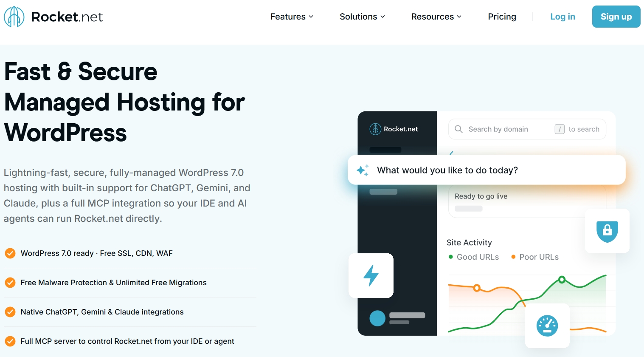Viewport: 644px width, 357px height.
Task: Click checkmark icon beside Native ChatGPT integrations
Action: [x=10, y=312]
